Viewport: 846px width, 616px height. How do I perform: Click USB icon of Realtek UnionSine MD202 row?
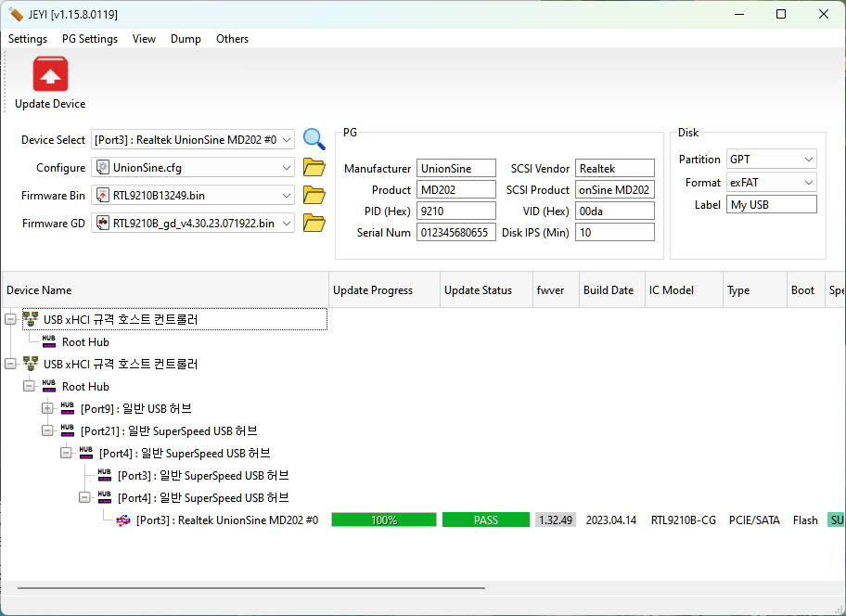pos(123,520)
